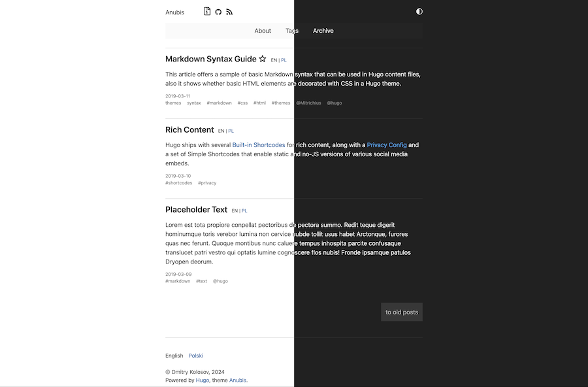Switch site language to Polski

point(196,356)
